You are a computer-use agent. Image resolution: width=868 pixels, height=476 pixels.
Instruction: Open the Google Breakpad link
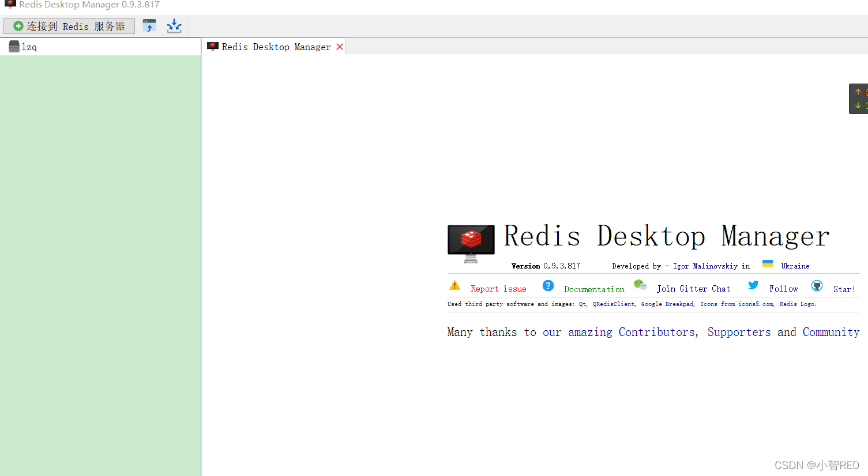point(667,304)
